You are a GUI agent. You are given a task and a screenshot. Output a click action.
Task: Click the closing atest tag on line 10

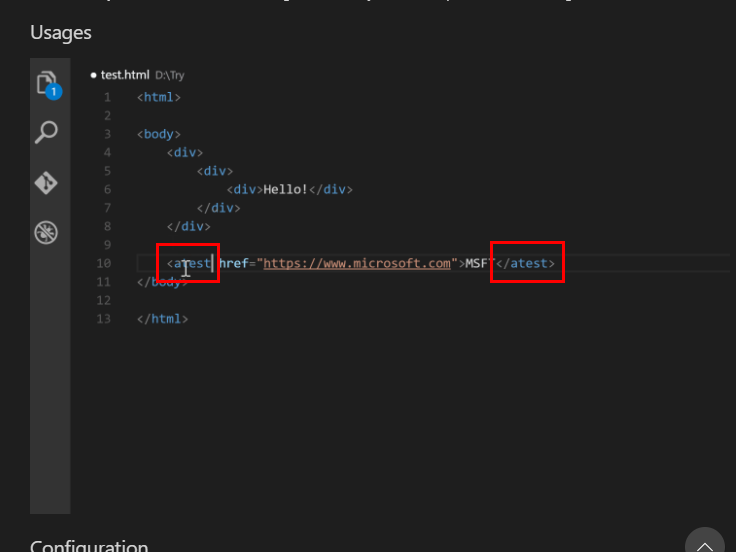[525, 263]
